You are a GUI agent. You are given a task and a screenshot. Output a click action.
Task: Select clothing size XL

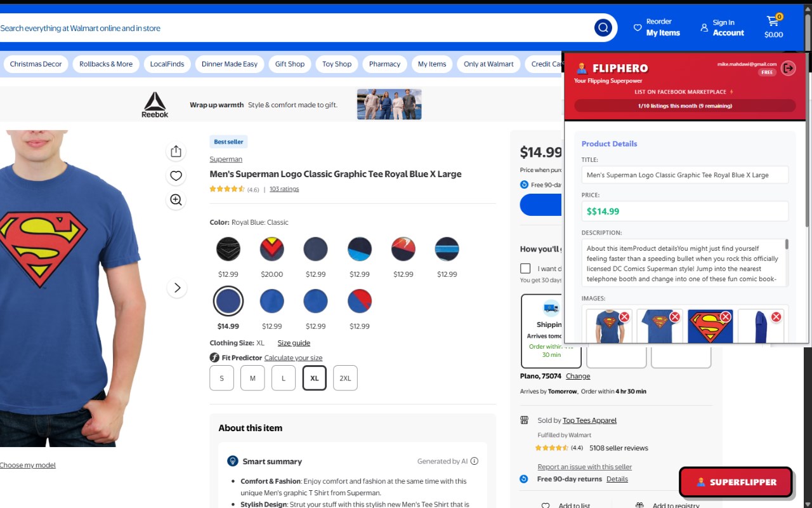[x=315, y=378]
